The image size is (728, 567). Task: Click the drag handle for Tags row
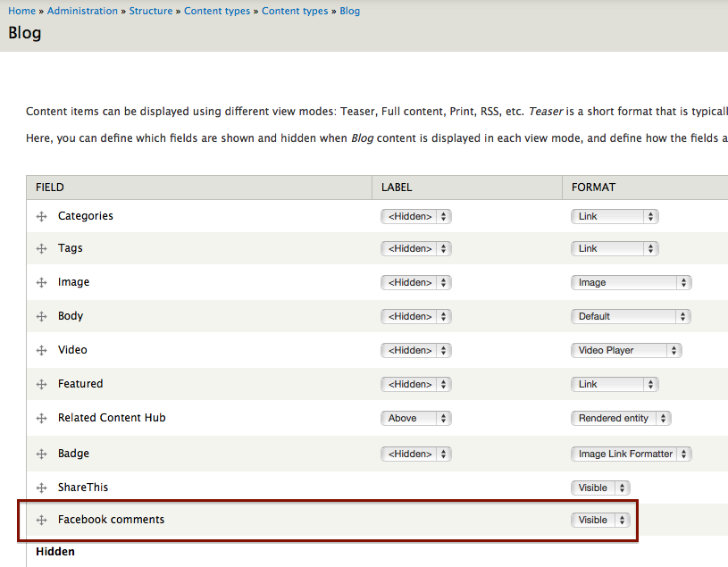click(41, 249)
